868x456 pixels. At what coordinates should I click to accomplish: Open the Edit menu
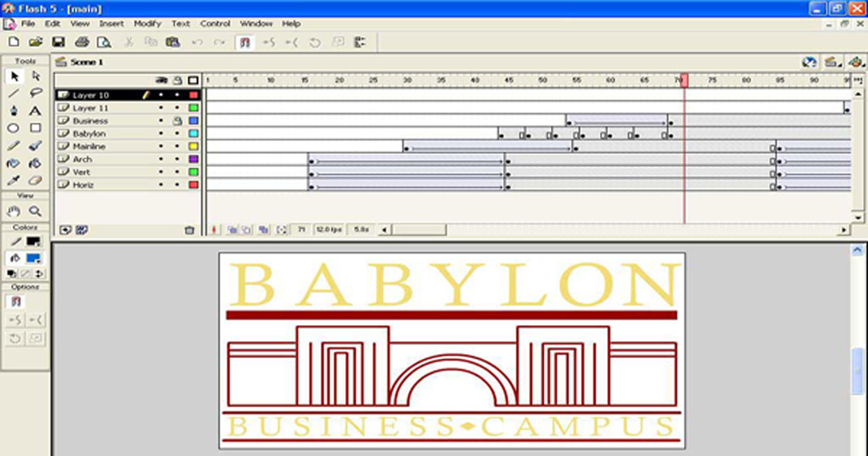(52, 23)
